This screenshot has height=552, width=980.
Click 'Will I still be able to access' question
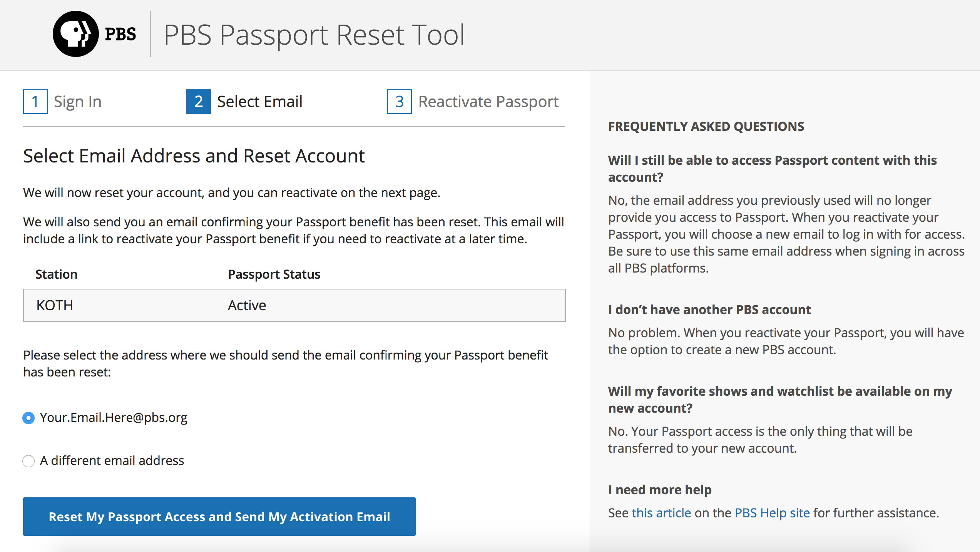pyautogui.click(x=773, y=169)
